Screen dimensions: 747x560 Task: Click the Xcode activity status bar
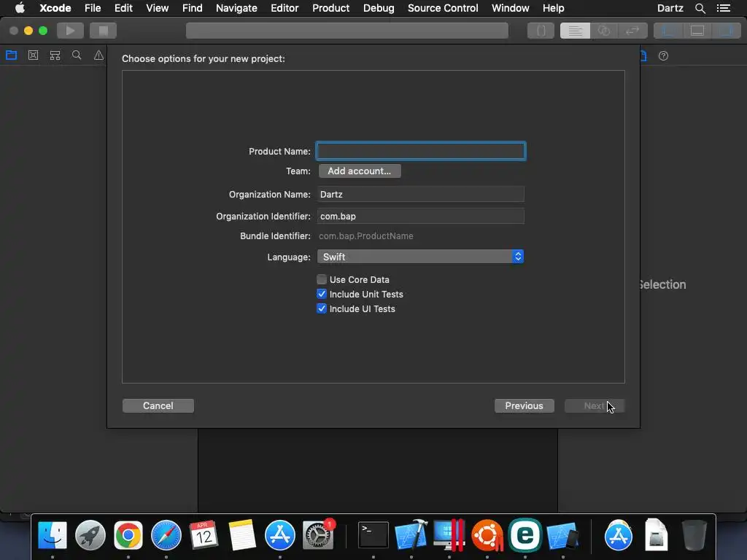347,31
